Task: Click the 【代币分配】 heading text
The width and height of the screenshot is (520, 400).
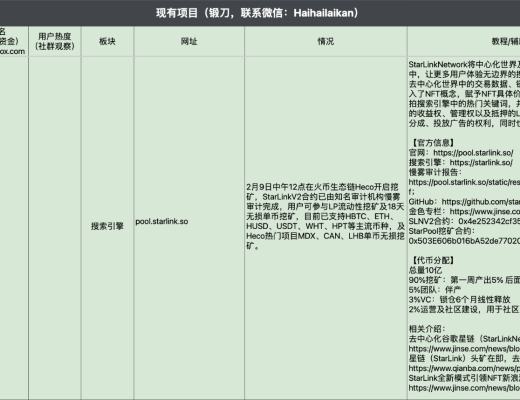Action: click(432, 260)
